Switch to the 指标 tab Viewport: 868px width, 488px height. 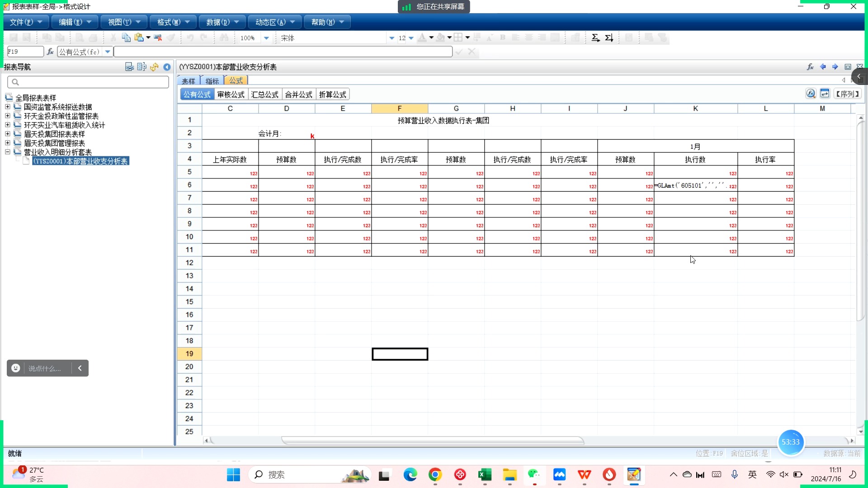pos(212,81)
